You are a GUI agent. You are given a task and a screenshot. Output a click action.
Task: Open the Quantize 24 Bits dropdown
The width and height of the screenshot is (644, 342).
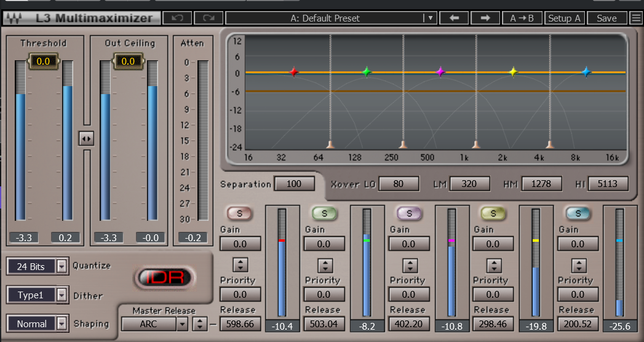(x=62, y=266)
